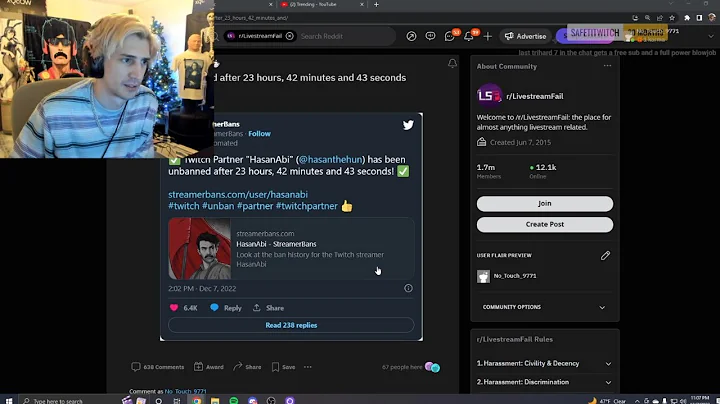Image resolution: width=720 pixels, height=404 pixels.
Task: Open Reddit Popular feed icon
Action: pyautogui.click(x=411, y=36)
